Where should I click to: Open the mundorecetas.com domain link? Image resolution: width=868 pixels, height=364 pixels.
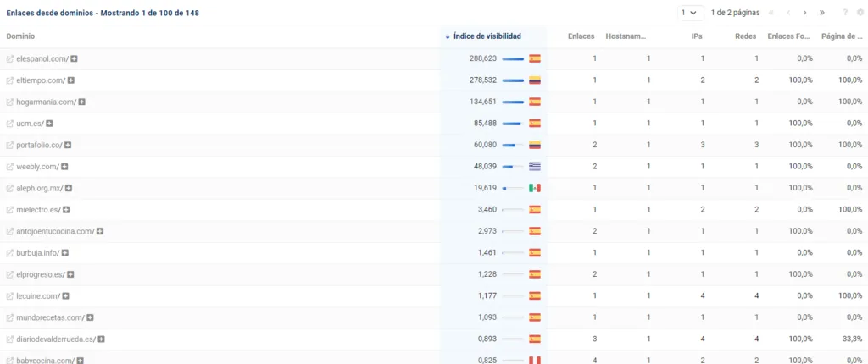(x=51, y=317)
